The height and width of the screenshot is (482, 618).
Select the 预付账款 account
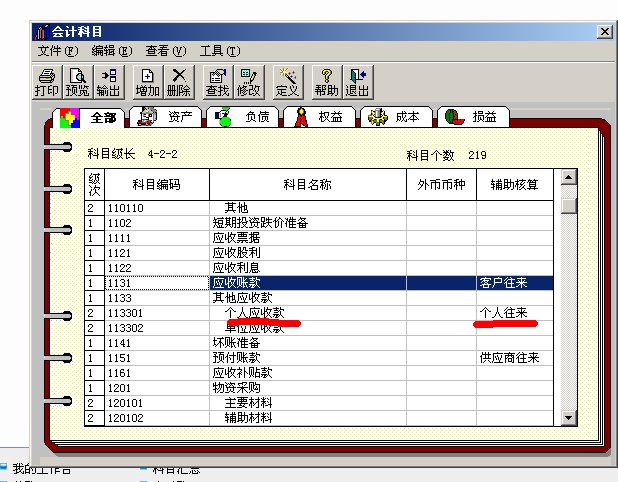(308, 358)
